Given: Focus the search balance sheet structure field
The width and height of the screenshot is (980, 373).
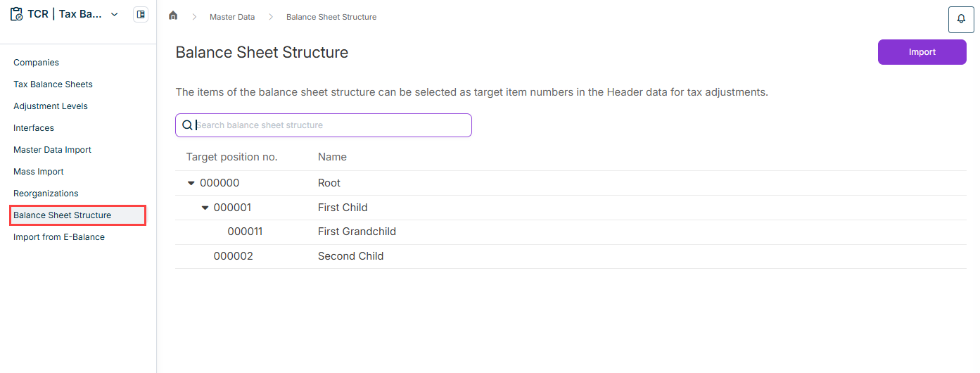Looking at the screenshot, I should click(324, 125).
